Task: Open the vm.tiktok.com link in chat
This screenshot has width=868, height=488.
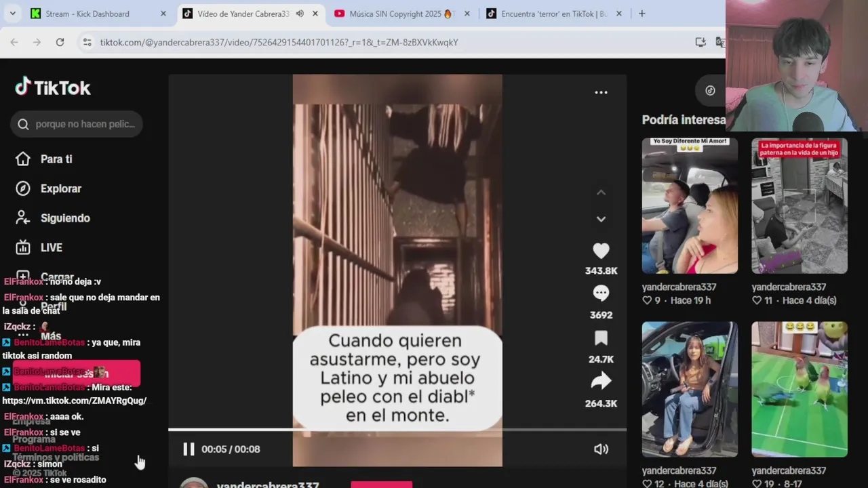Action: point(75,401)
